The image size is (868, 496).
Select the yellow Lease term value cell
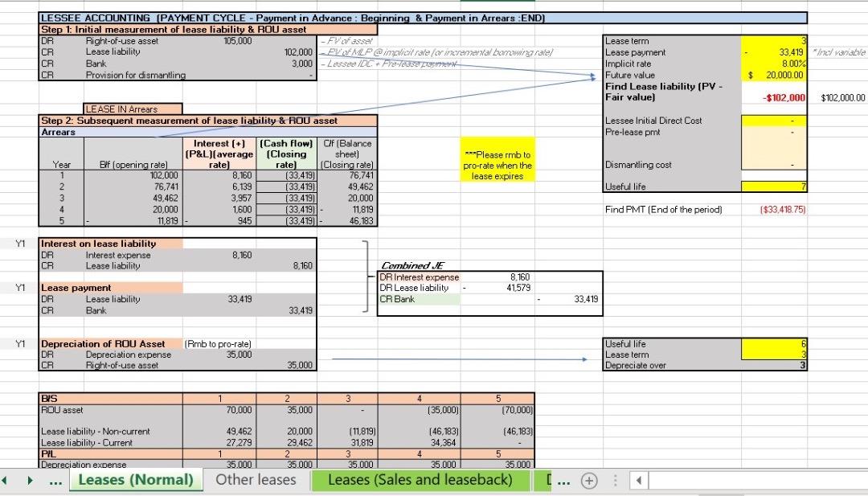[x=774, y=41]
